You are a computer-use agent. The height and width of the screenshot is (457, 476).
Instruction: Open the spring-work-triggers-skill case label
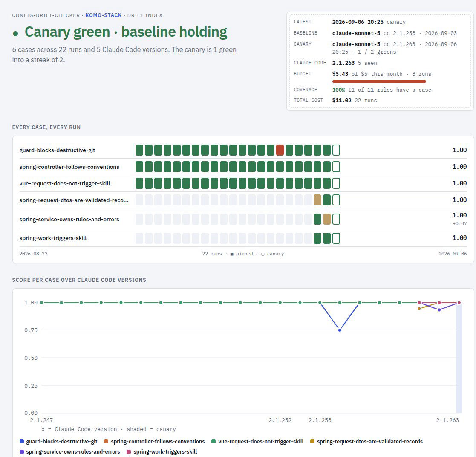[x=53, y=238]
